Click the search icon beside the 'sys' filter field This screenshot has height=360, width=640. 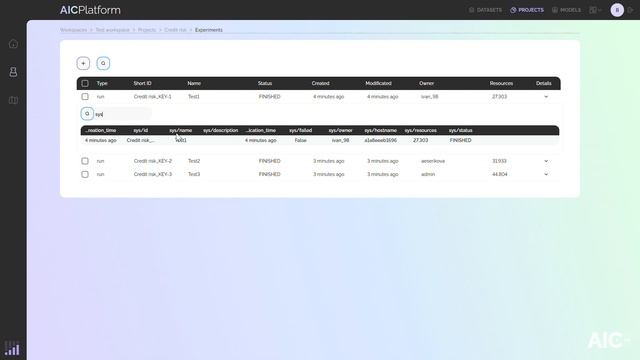(87, 114)
